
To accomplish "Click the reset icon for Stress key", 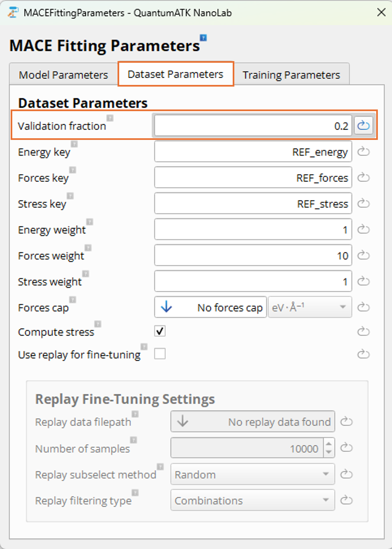I will (363, 203).
